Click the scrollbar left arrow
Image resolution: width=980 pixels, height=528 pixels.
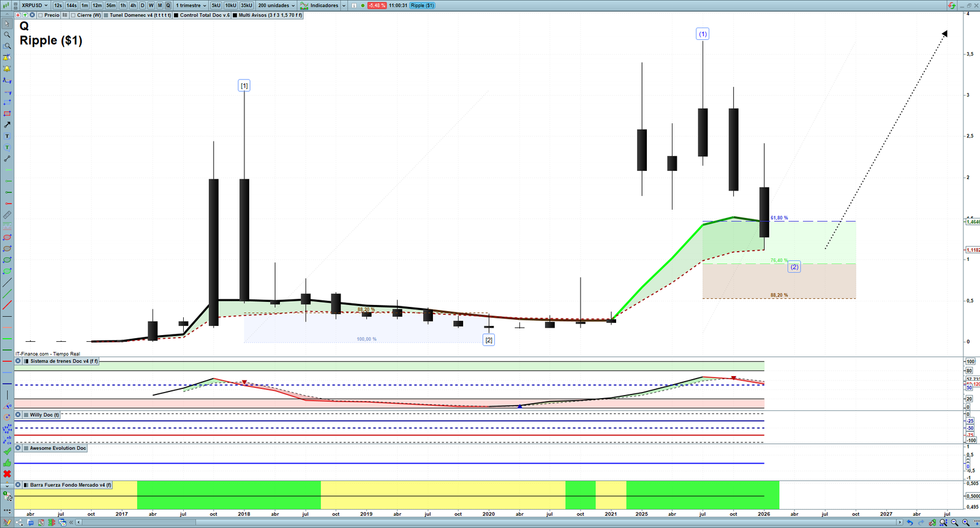[78, 522]
